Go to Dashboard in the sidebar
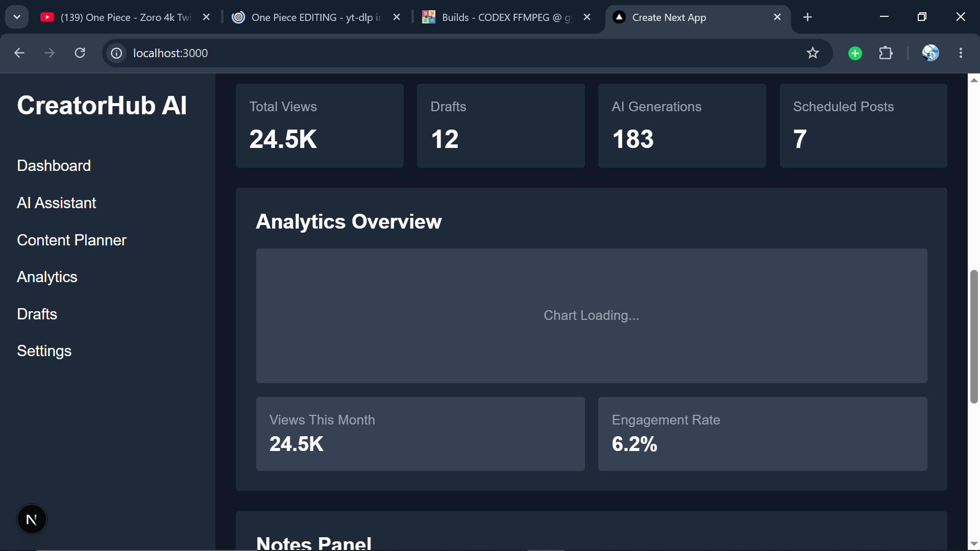Screen dimensions: 980x551 [54, 166]
